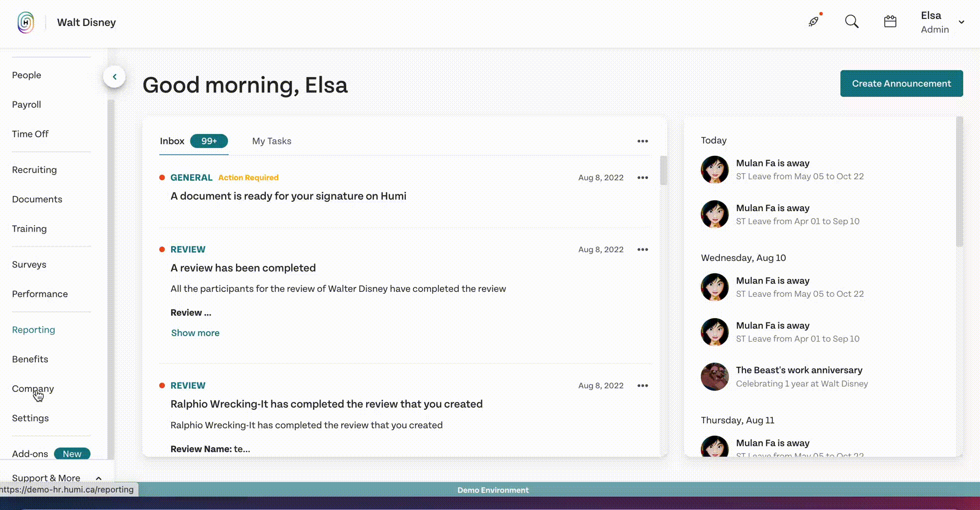Open the Company section
Screen dimensions: 980x510
coord(33,388)
